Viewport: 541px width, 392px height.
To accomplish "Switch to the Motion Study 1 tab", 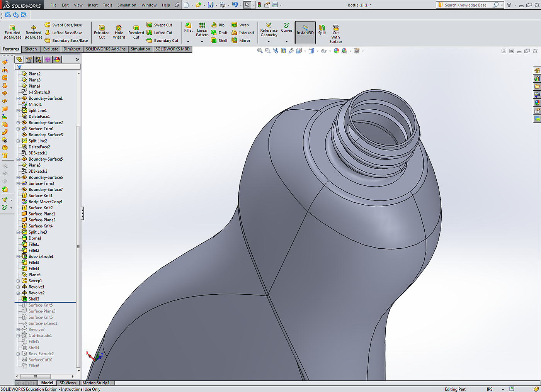I will coord(96,383).
